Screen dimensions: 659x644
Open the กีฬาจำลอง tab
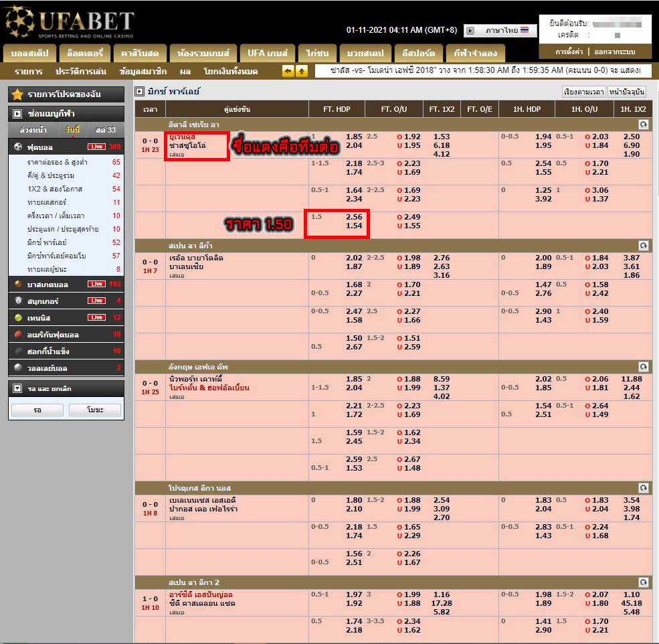(475, 54)
